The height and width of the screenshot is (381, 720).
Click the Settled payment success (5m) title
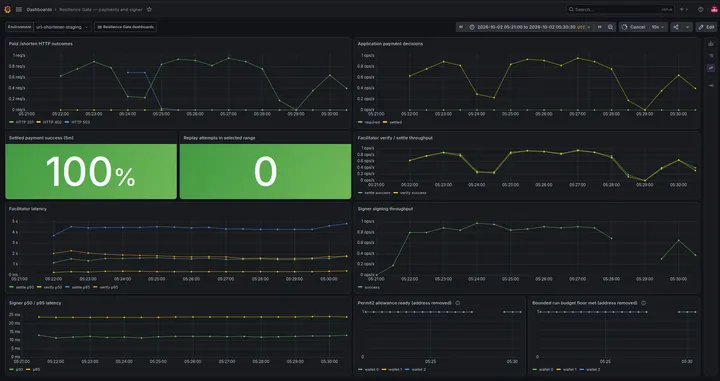click(41, 138)
